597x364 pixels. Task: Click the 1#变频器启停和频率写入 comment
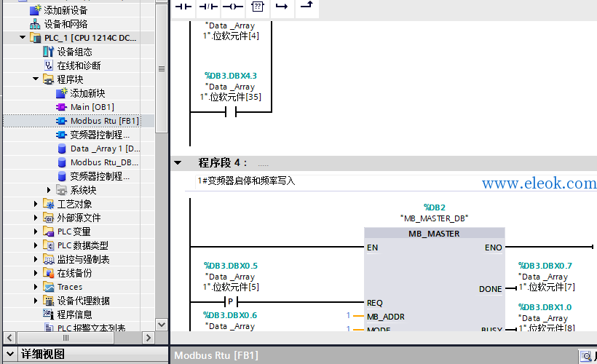tap(246, 181)
